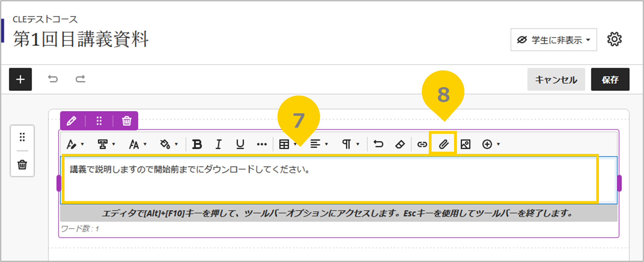The image size is (644, 262).
Task: Click into the editor text area
Action: pos(339,180)
